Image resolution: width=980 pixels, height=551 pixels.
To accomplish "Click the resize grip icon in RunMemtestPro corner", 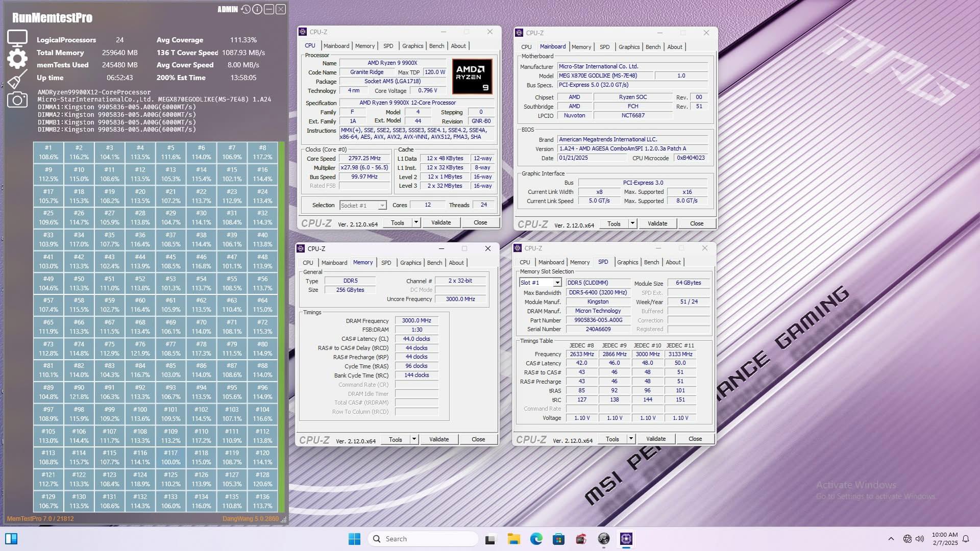I will tap(284, 519).
